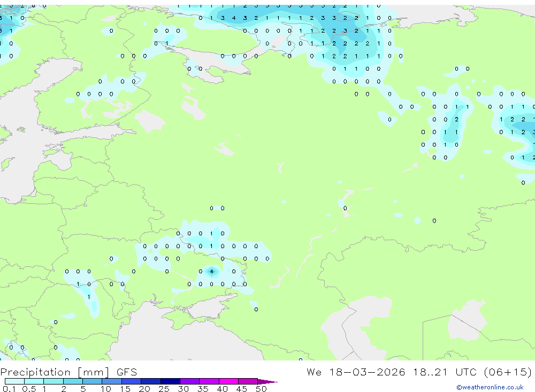Image resolution: width=535 pixels, height=392 pixels.
Task: Pick the legend swatch between 40 and 45
Action: tap(228, 381)
